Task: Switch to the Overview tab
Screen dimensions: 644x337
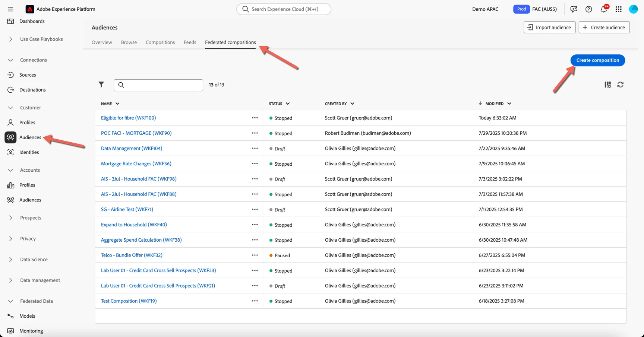Action: coord(102,42)
